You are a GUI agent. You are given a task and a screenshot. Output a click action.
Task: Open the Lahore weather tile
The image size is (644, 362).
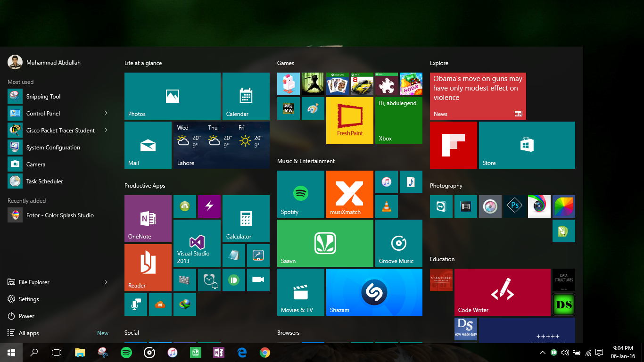221,145
